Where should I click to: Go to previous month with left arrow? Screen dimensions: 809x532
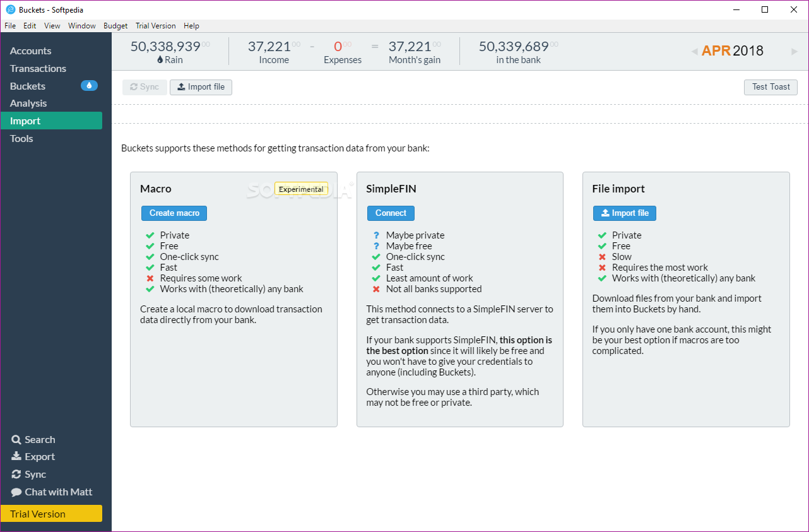694,51
